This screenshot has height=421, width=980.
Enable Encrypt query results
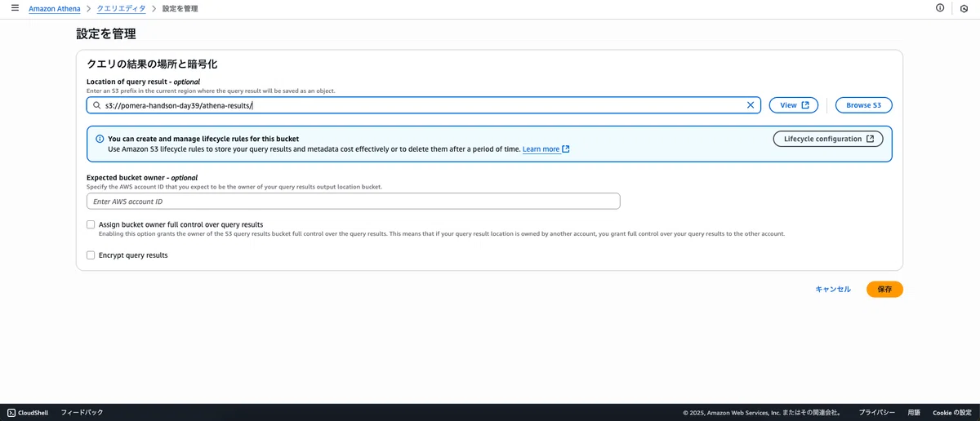(91, 255)
